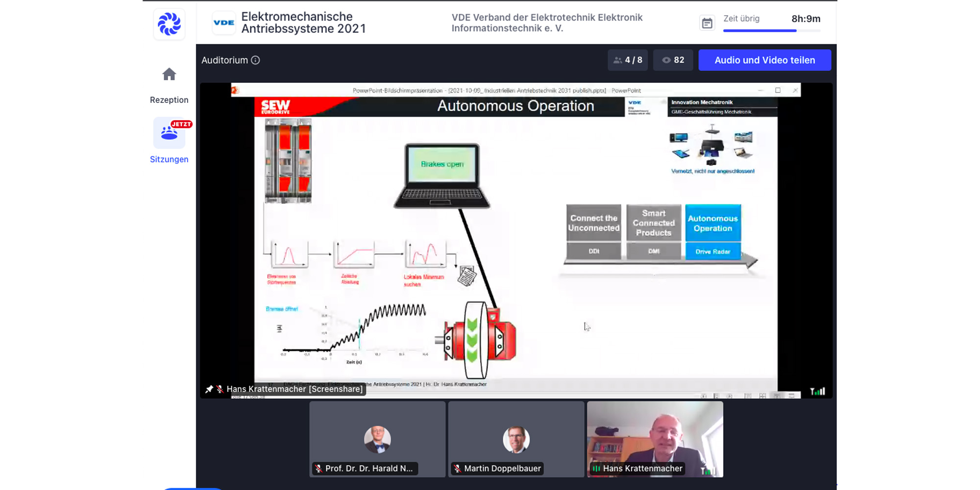Click the 8h:9m remaining time value
The width and height of the screenshot is (980, 490).
(806, 19)
